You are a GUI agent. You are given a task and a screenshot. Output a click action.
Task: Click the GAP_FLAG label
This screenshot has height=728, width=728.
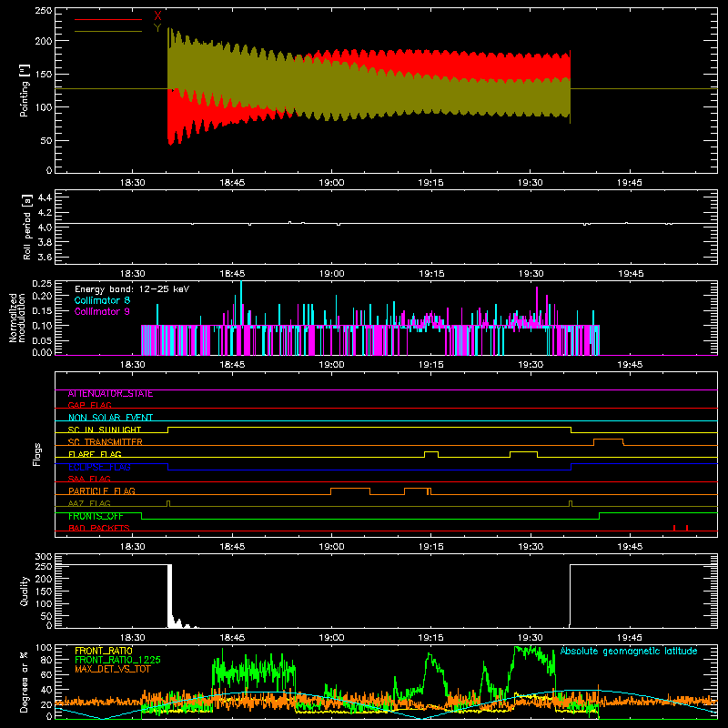click(89, 405)
